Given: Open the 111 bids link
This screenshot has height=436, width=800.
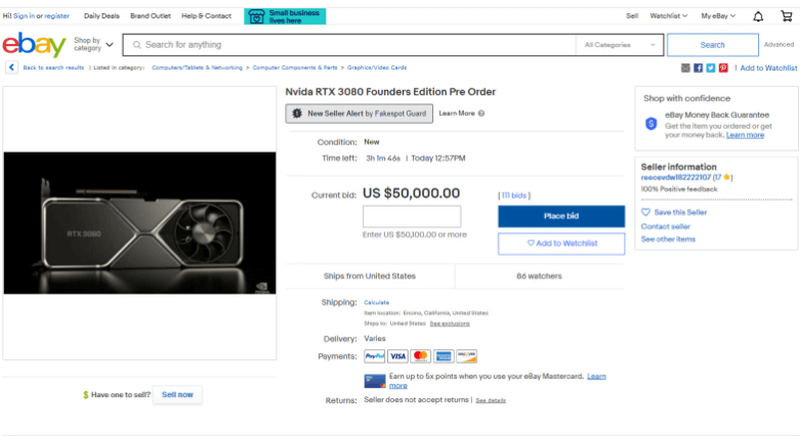Looking at the screenshot, I should pyautogui.click(x=514, y=195).
